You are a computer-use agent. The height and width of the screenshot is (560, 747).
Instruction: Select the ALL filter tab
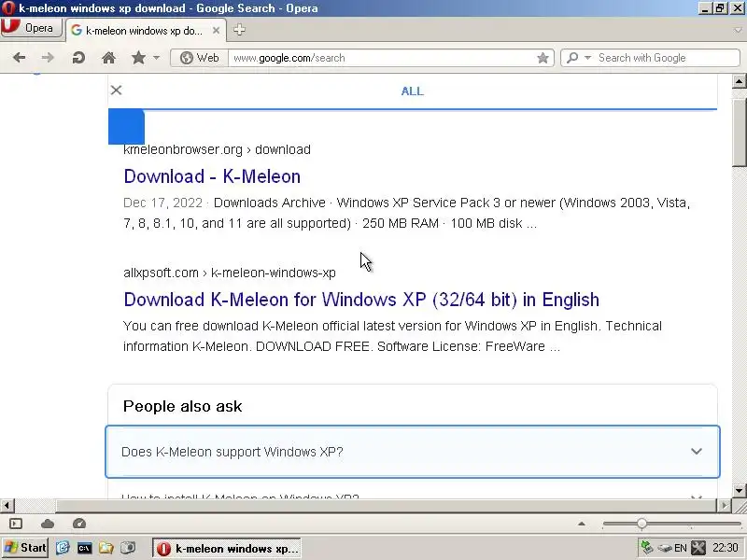click(x=412, y=91)
